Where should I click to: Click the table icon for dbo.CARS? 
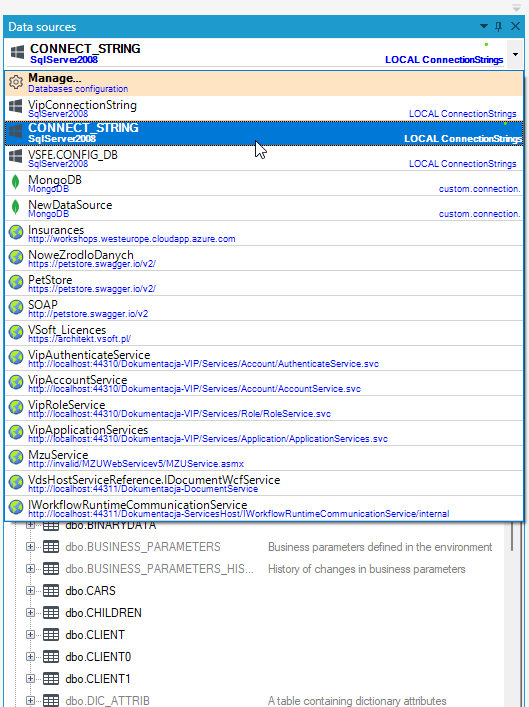pos(51,590)
